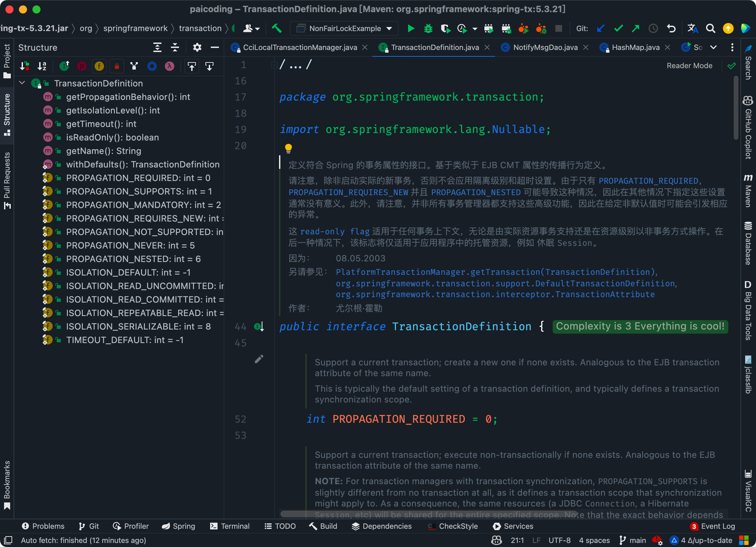Toggle non-public members with the lock icon
This screenshot has height=547, width=756.
click(x=117, y=66)
